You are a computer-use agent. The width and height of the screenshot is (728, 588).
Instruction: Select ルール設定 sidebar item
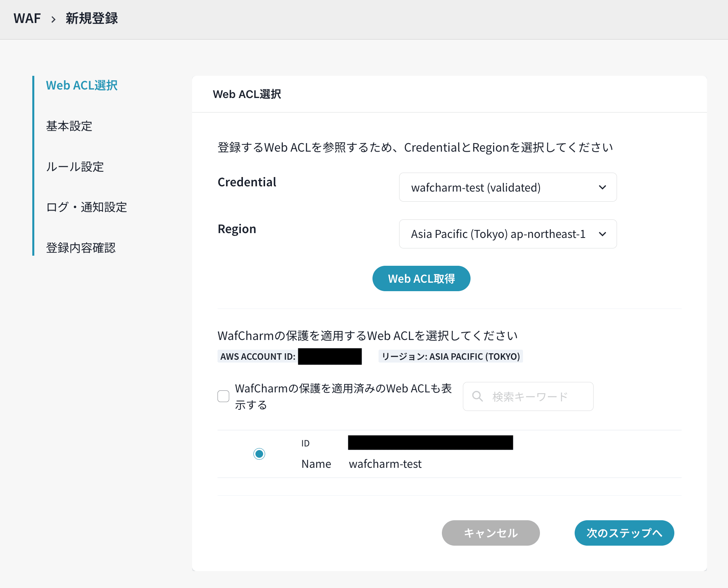coord(75,167)
